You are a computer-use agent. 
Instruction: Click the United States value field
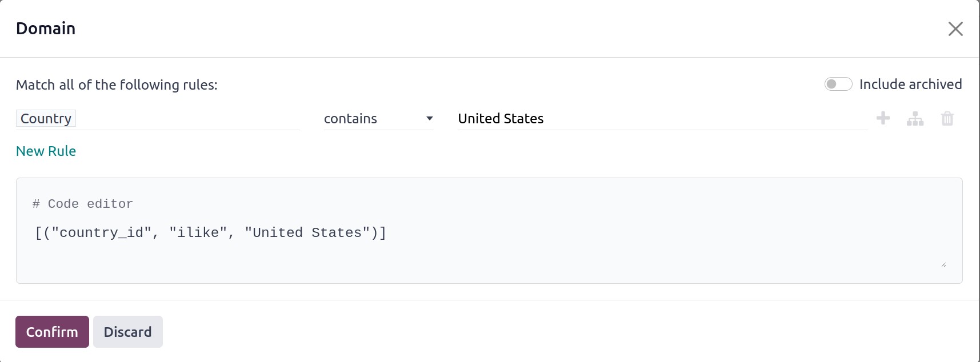point(663,119)
